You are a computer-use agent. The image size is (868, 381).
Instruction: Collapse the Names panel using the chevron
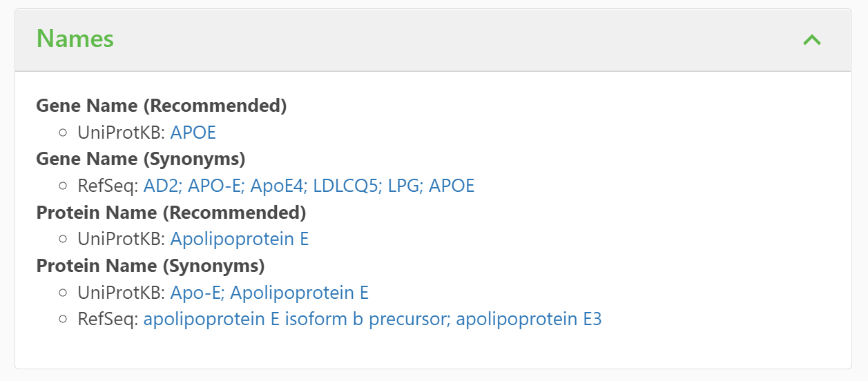(x=812, y=40)
